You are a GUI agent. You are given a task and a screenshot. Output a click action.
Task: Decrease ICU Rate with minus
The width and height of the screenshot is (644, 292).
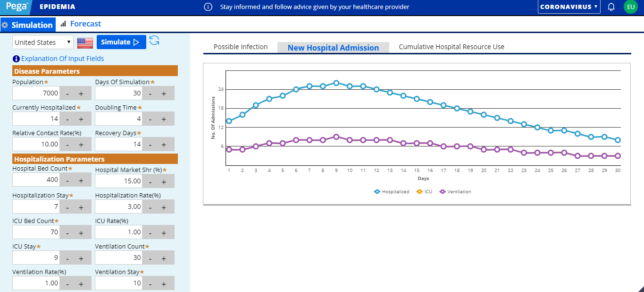[x=150, y=232]
